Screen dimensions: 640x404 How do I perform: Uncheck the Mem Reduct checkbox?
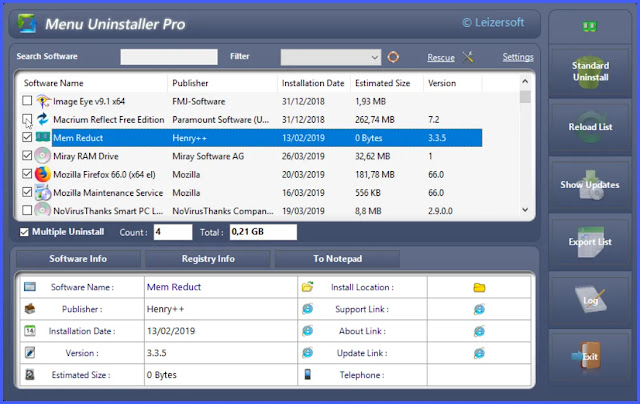coord(27,137)
